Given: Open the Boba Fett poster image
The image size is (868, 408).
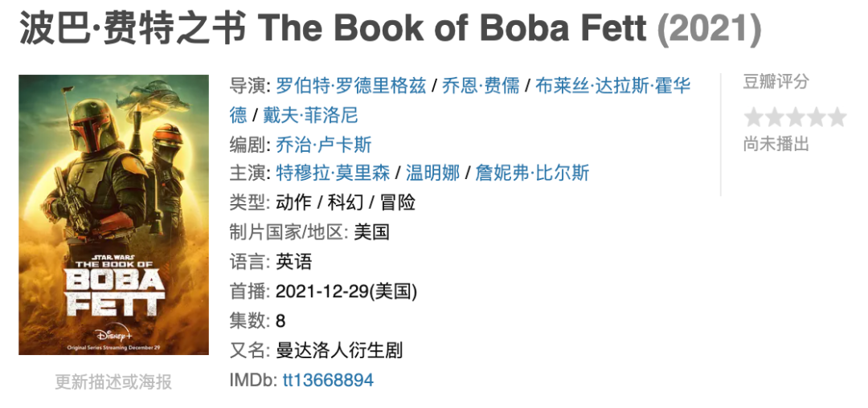Looking at the screenshot, I should point(113,214).
